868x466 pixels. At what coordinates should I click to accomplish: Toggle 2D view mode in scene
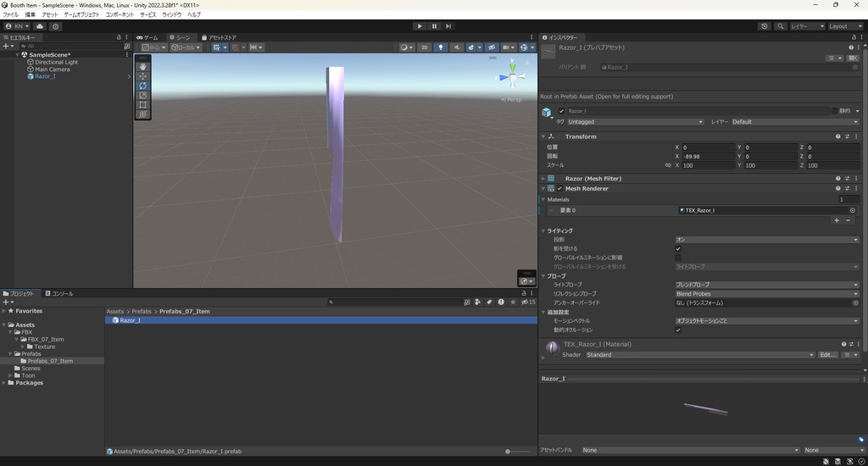click(424, 47)
